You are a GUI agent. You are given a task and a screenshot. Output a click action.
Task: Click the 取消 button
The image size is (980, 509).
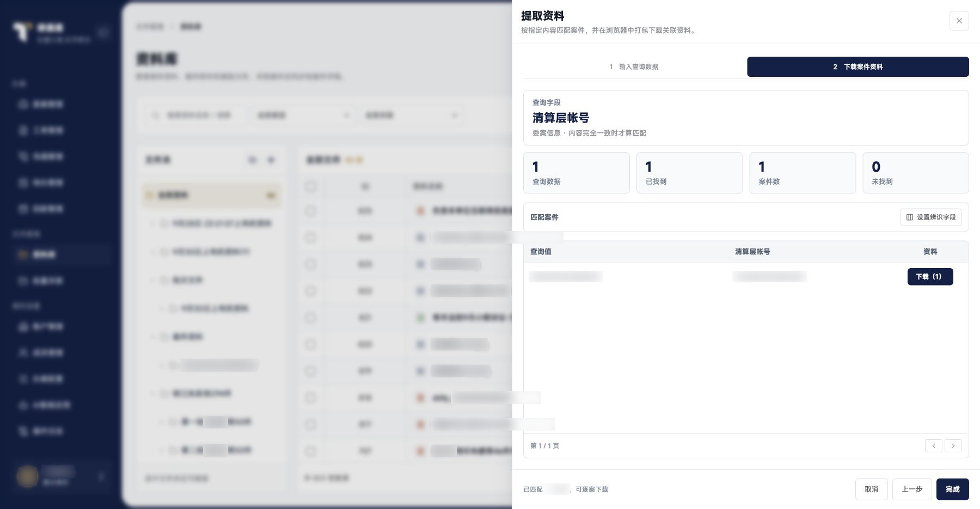871,489
